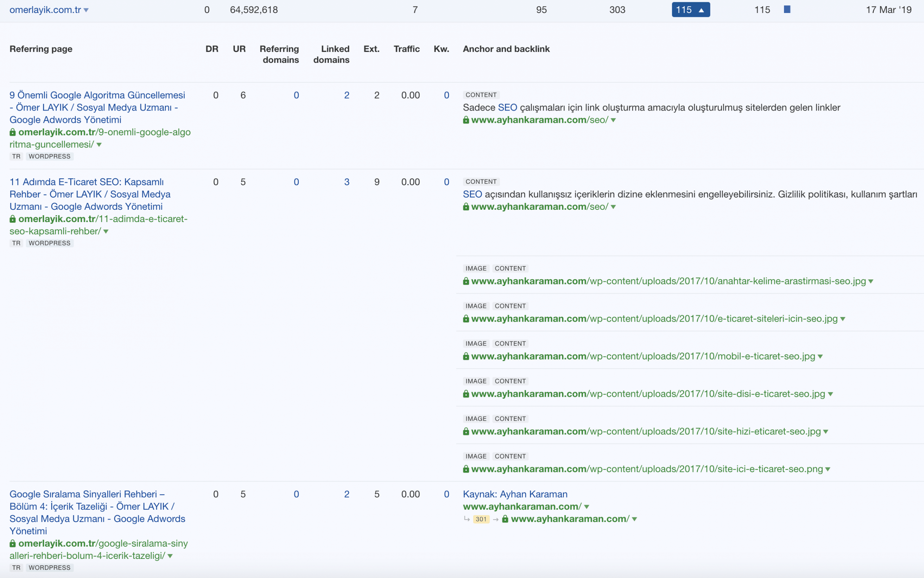The image size is (924, 578).
Task: Click lock icon of second ayhankaraman.com/seo/ backlink
Action: pos(466,207)
